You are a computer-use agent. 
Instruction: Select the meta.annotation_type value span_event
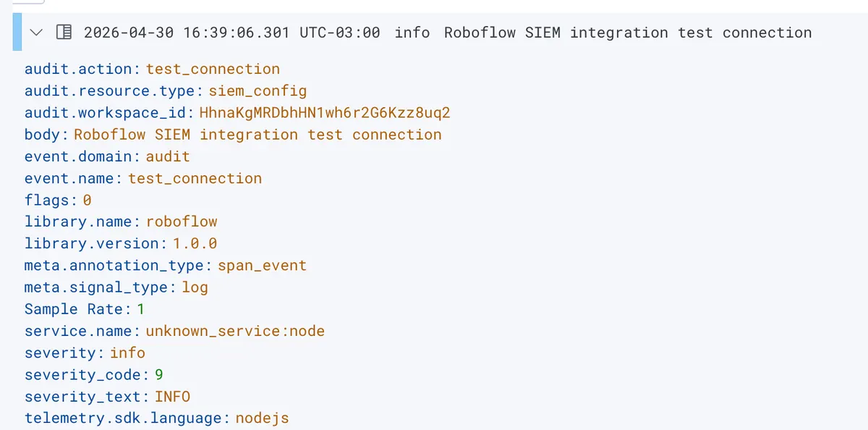pyautogui.click(x=262, y=265)
